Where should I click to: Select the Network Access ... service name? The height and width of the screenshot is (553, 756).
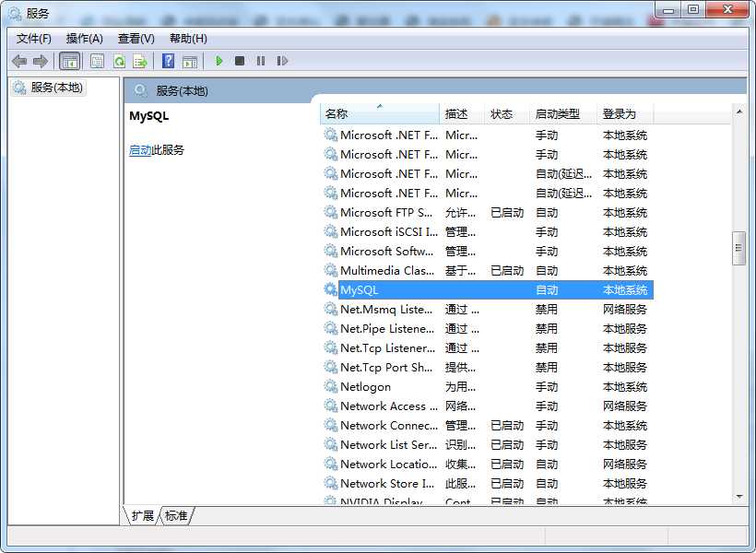click(x=389, y=406)
